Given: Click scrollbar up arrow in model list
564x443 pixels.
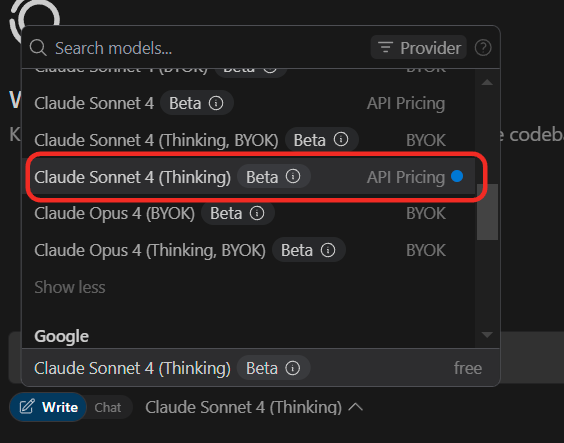Looking at the screenshot, I should click(x=487, y=82).
